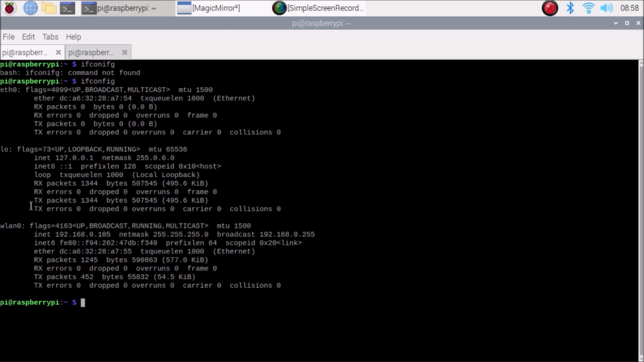Open the File menu in LXTerminal
Screen dimensions: 644x362
(8, 37)
